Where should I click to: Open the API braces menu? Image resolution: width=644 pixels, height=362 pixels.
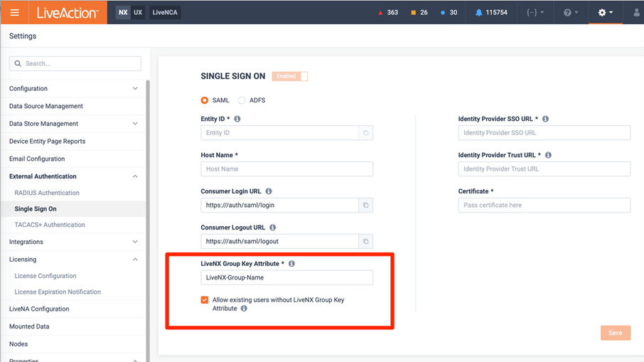(x=535, y=12)
